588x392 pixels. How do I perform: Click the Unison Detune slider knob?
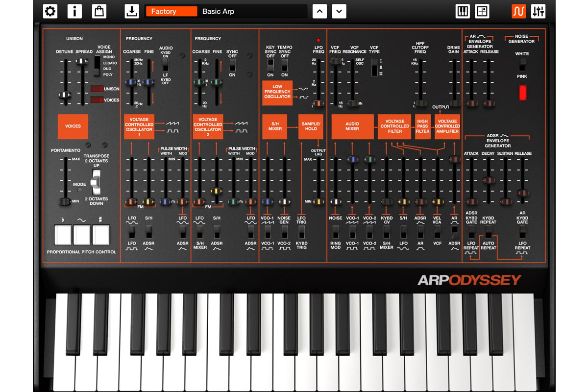64,95
